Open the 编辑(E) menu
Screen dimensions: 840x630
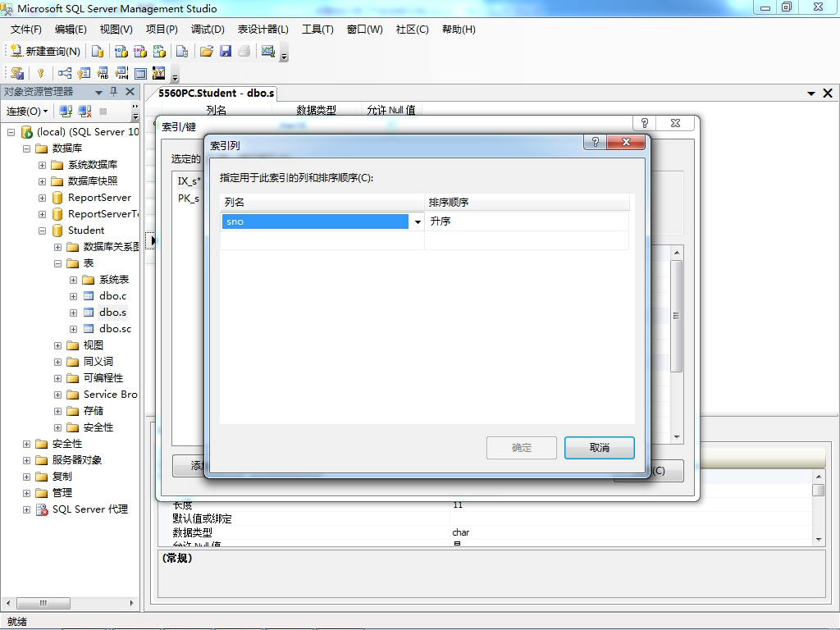[71, 30]
